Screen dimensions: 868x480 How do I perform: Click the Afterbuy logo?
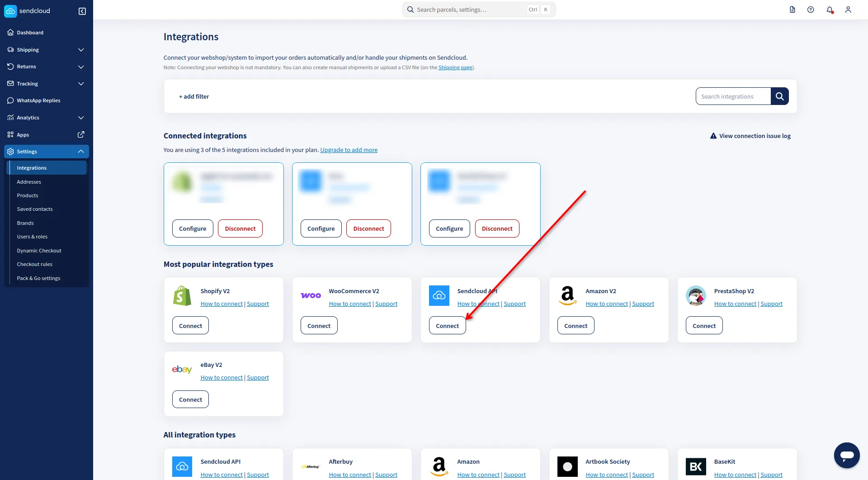click(311, 466)
